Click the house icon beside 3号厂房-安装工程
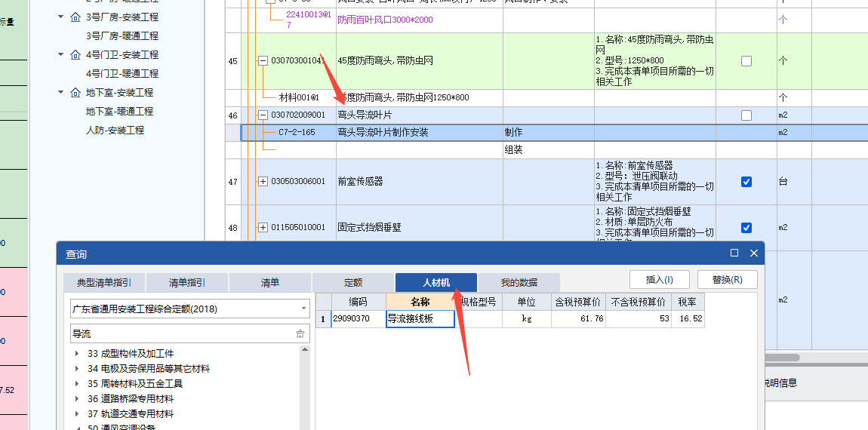 click(x=75, y=17)
